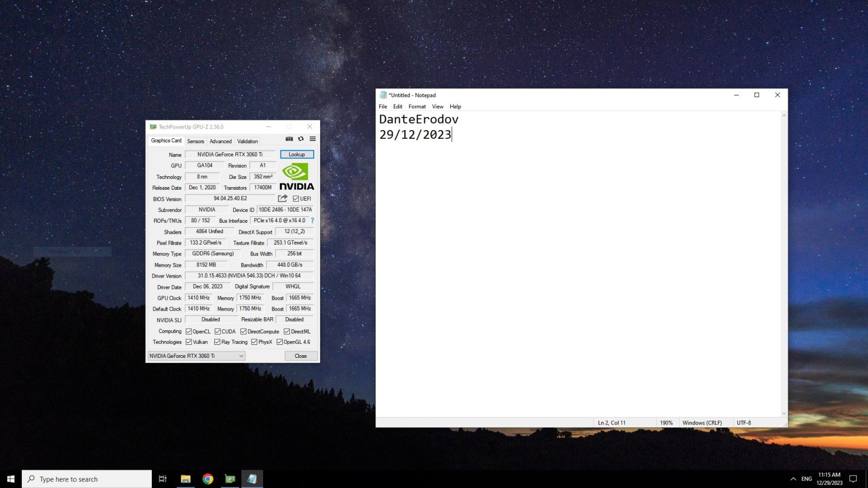
Task: Open the notification center icon
Action: [853, 479]
